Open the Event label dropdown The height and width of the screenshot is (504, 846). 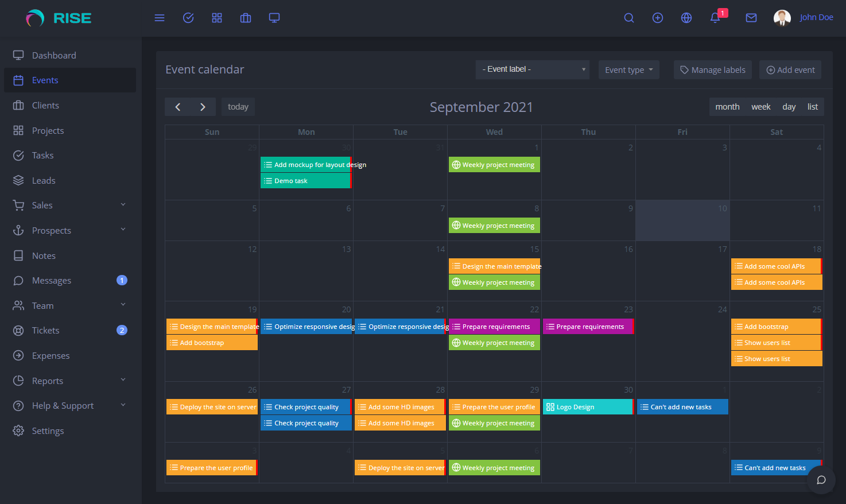click(532, 69)
